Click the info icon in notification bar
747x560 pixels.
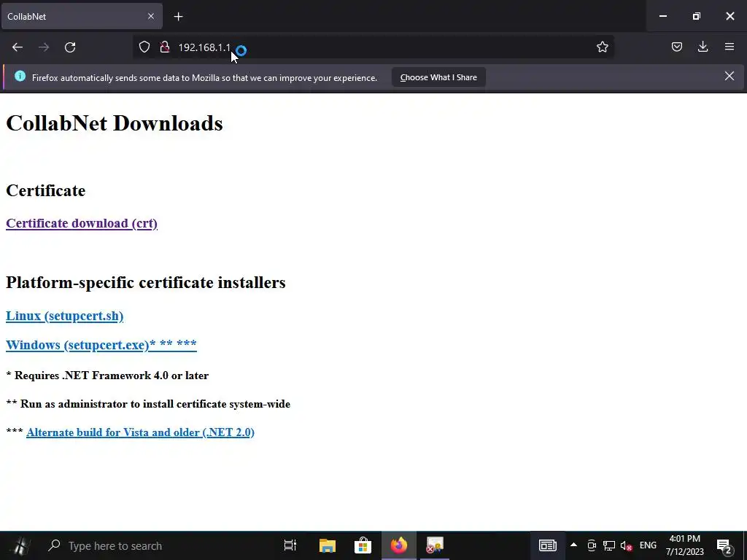[x=20, y=76]
